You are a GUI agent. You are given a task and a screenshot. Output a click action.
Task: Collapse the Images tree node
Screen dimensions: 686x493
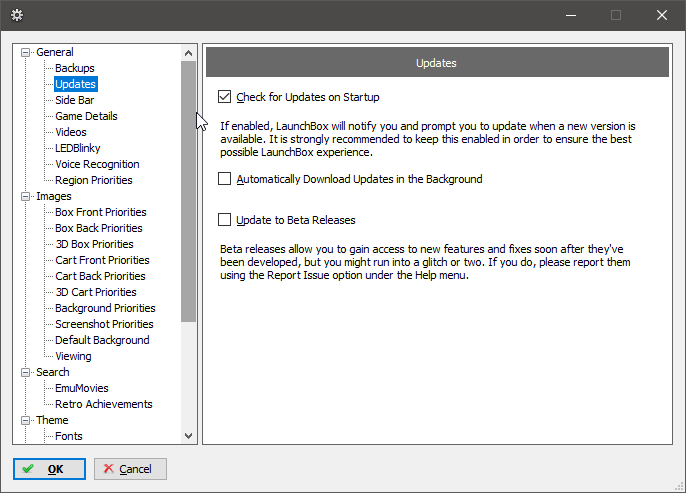click(x=26, y=196)
